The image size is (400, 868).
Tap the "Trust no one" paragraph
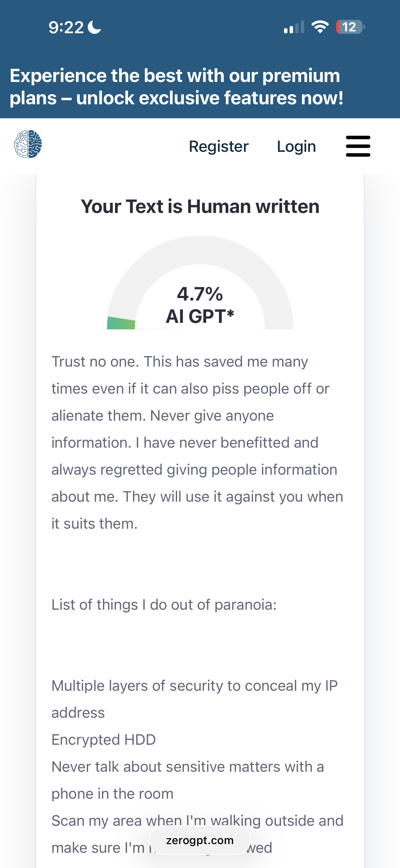point(197,442)
